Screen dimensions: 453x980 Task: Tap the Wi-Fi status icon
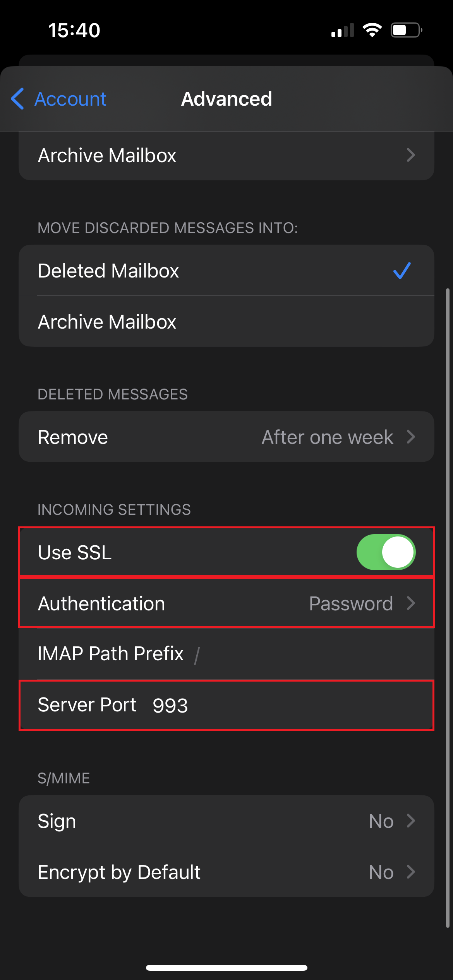[372, 30]
